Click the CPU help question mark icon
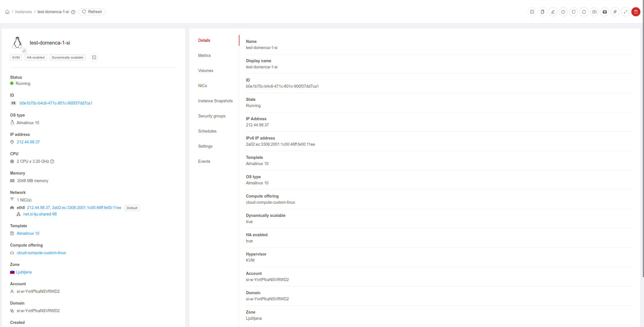644x327 pixels. coord(52,161)
